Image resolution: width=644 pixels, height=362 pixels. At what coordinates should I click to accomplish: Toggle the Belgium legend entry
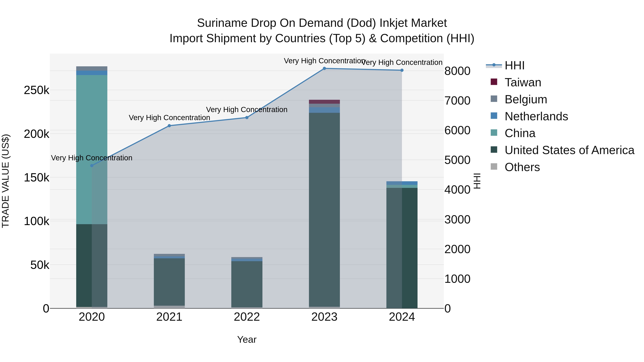[x=519, y=99]
